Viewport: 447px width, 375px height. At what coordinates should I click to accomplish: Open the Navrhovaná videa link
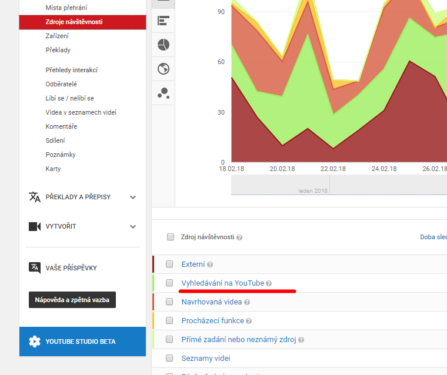[x=212, y=302]
